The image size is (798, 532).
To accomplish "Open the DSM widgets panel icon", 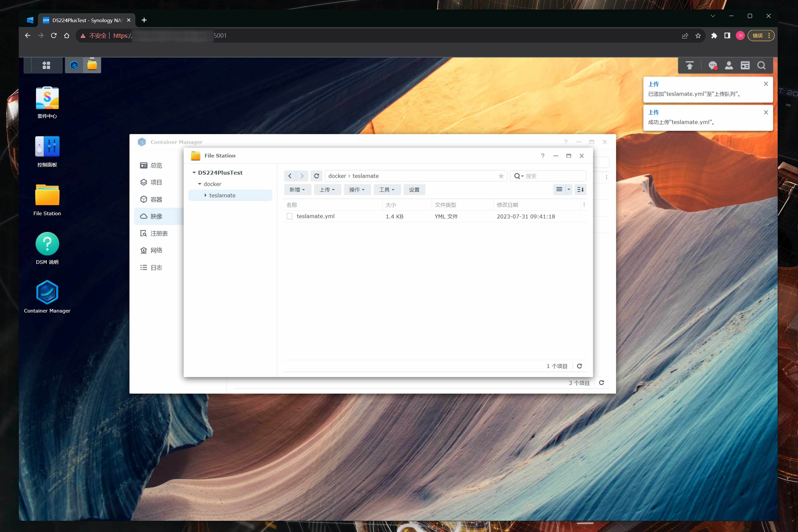I will click(745, 65).
